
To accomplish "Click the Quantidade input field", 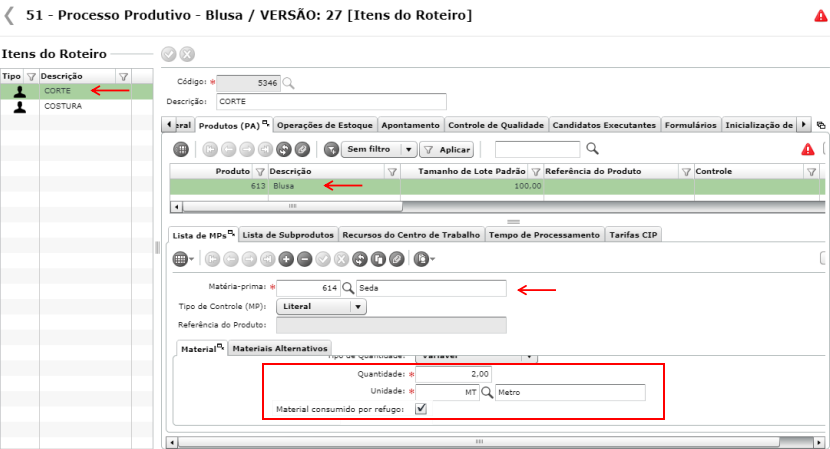I will (454, 374).
